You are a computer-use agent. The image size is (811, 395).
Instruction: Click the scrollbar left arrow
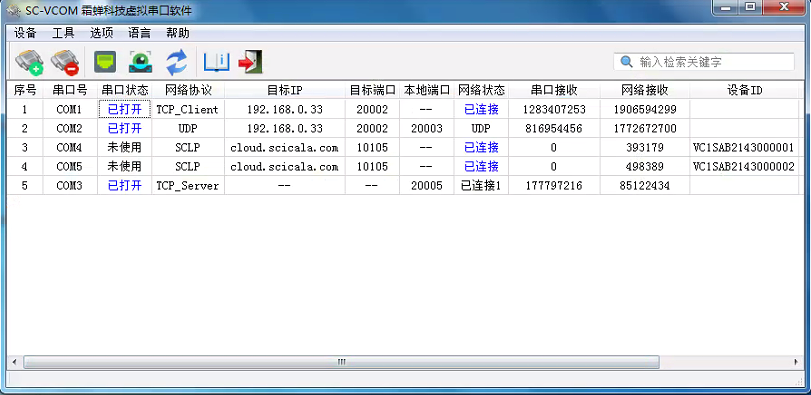coord(14,362)
